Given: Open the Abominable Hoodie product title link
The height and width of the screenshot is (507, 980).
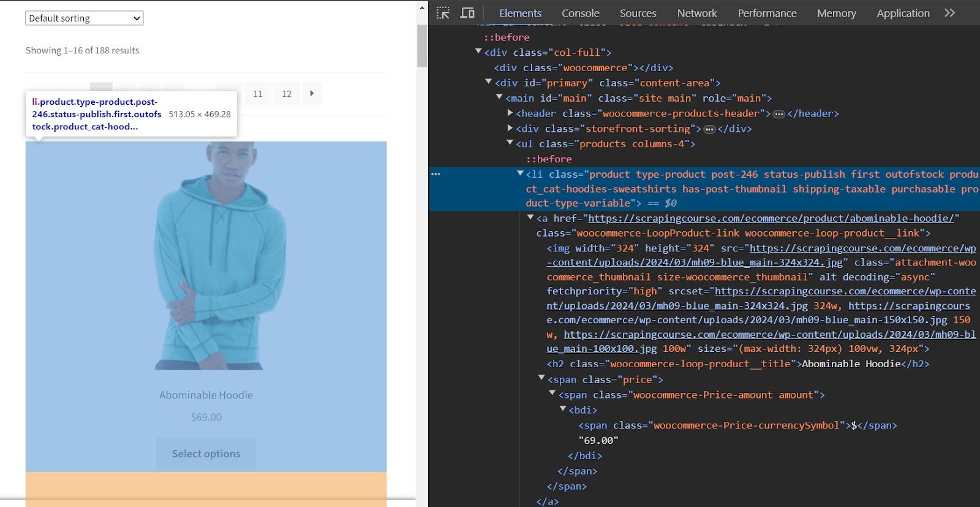Looking at the screenshot, I should (206, 395).
